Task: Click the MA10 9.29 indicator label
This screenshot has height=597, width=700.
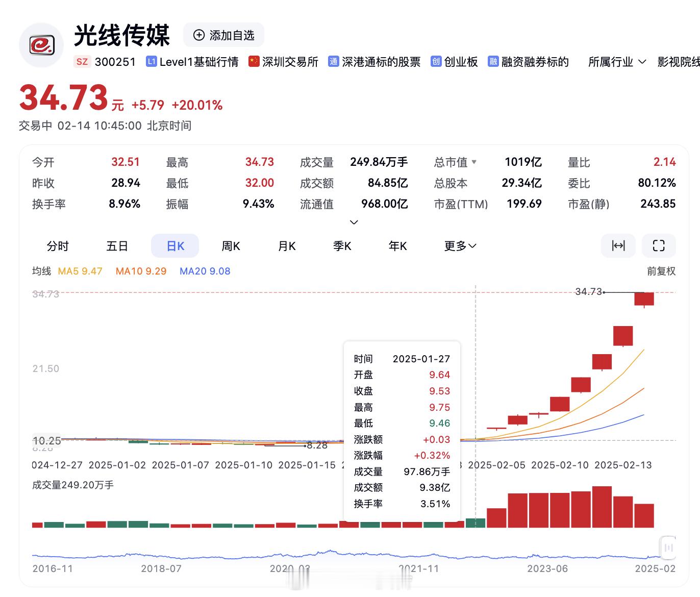Action: click(141, 271)
